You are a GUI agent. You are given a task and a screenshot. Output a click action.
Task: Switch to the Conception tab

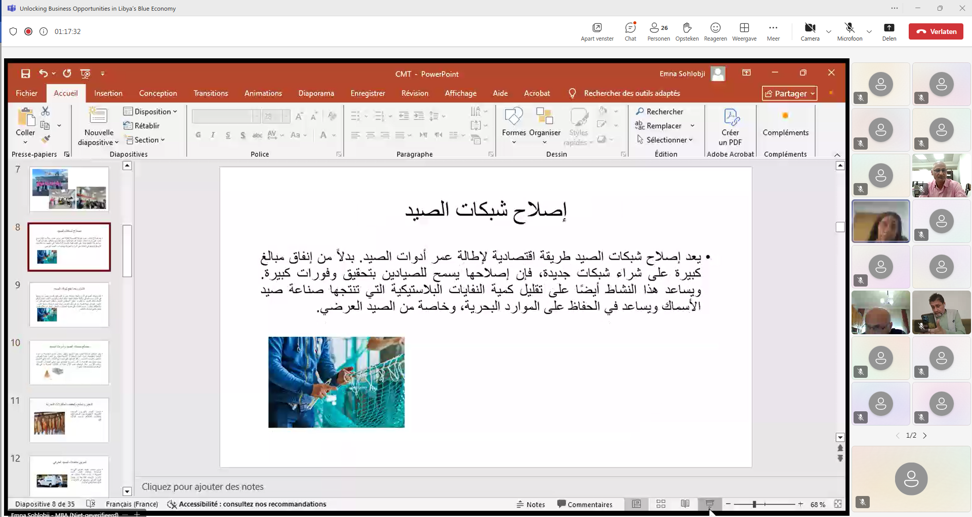tap(158, 93)
